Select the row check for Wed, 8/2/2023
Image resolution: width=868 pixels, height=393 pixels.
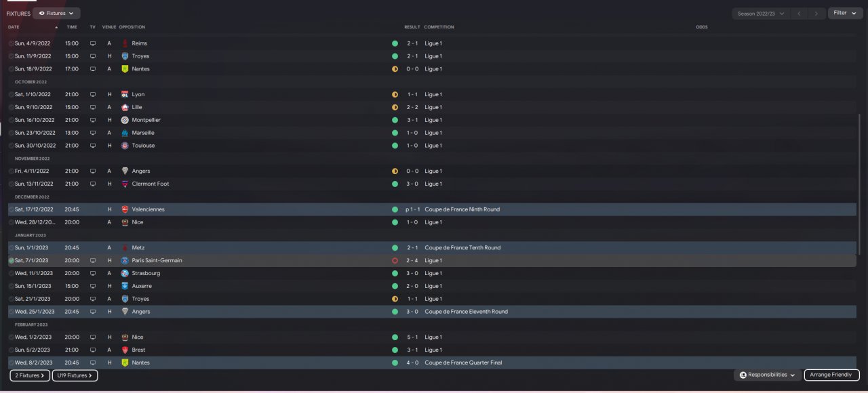click(x=12, y=363)
